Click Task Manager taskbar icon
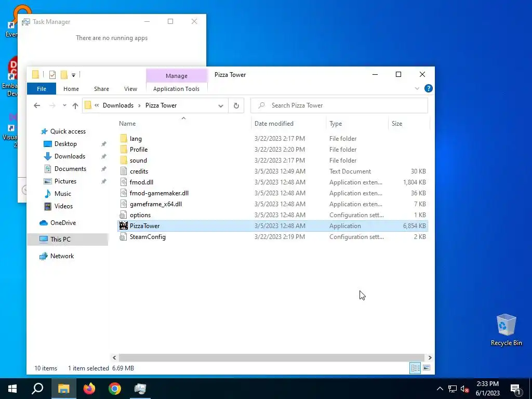Image resolution: width=532 pixels, height=399 pixels. [x=140, y=389]
